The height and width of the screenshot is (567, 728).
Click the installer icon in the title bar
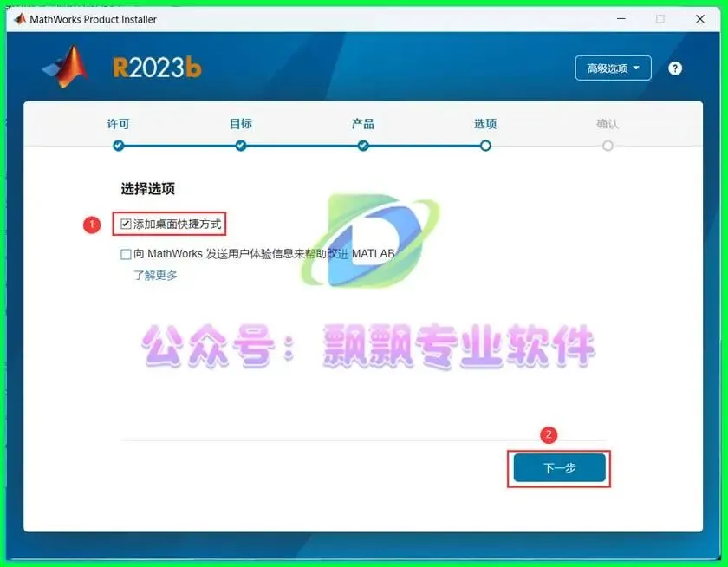[19, 19]
